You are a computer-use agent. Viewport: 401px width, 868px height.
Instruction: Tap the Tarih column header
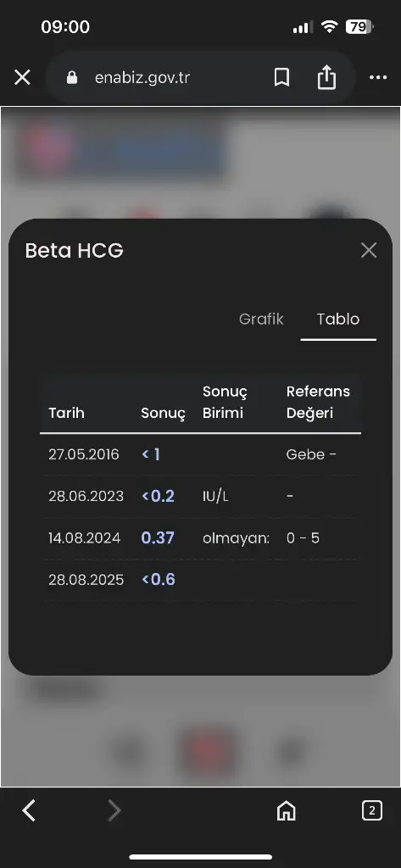tap(66, 413)
